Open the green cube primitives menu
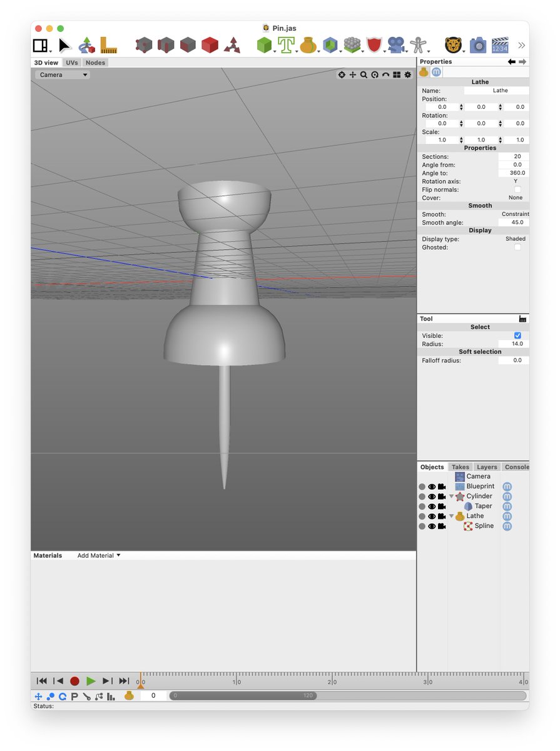This screenshot has width=560, height=751. click(265, 45)
